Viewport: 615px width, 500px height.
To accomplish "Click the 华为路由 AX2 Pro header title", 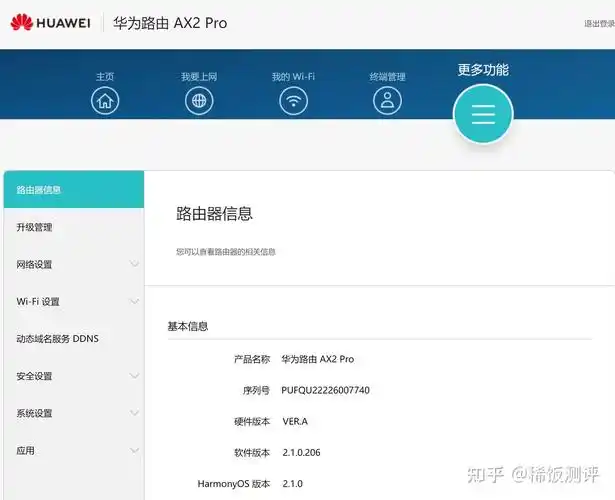I will click(170, 23).
